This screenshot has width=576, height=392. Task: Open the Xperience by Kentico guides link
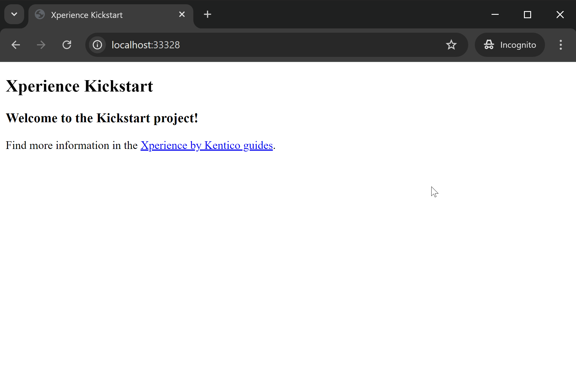pyautogui.click(x=206, y=146)
